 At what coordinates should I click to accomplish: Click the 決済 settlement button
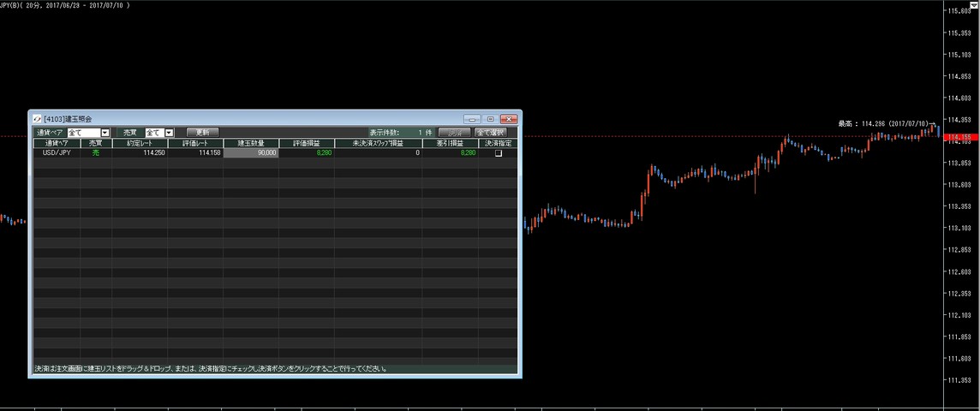(x=454, y=133)
